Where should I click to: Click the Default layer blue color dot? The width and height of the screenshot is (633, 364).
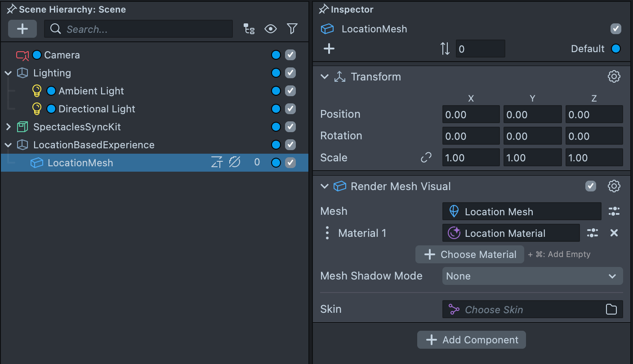pyautogui.click(x=616, y=49)
